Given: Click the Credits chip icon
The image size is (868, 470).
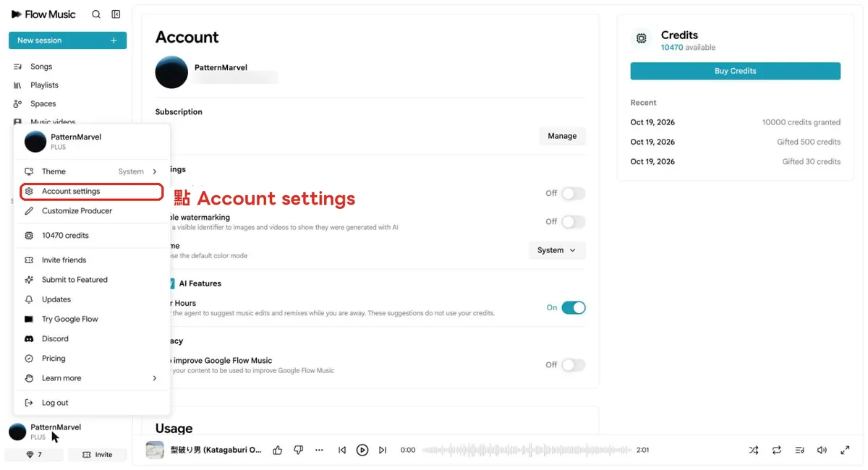Looking at the screenshot, I should 641,38.
